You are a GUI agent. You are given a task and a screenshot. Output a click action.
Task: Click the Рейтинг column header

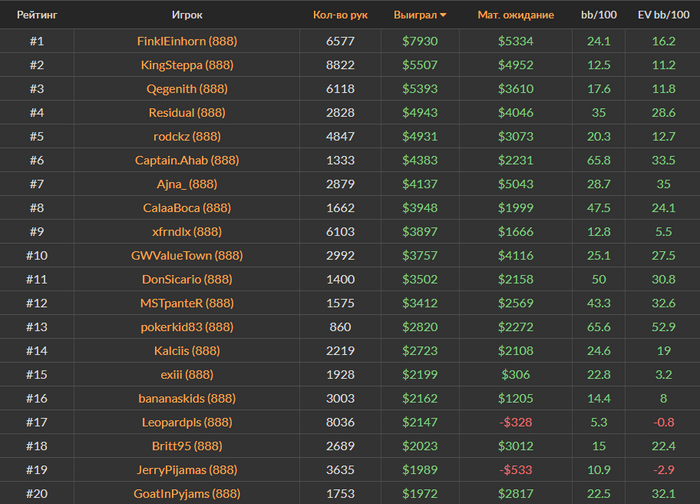click(36, 15)
